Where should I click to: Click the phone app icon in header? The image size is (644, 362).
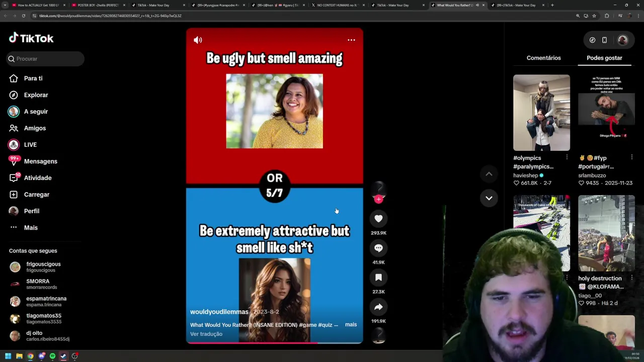click(x=604, y=40)
